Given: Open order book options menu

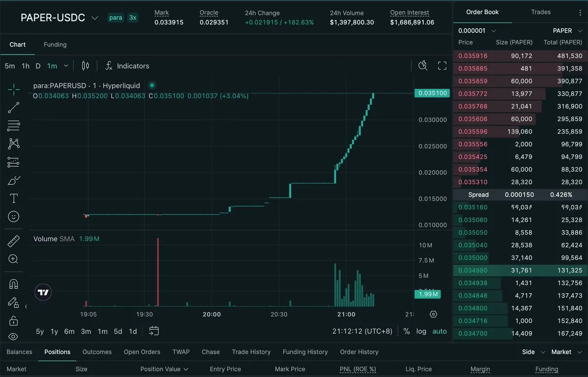Looking at the screenshot, I should (581, 12).
